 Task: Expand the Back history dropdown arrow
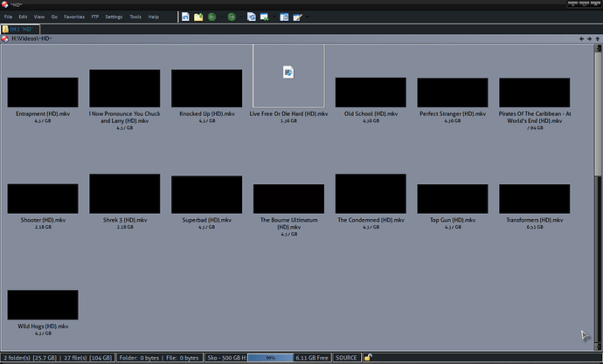pyautogui.click(x=221, y=17)
